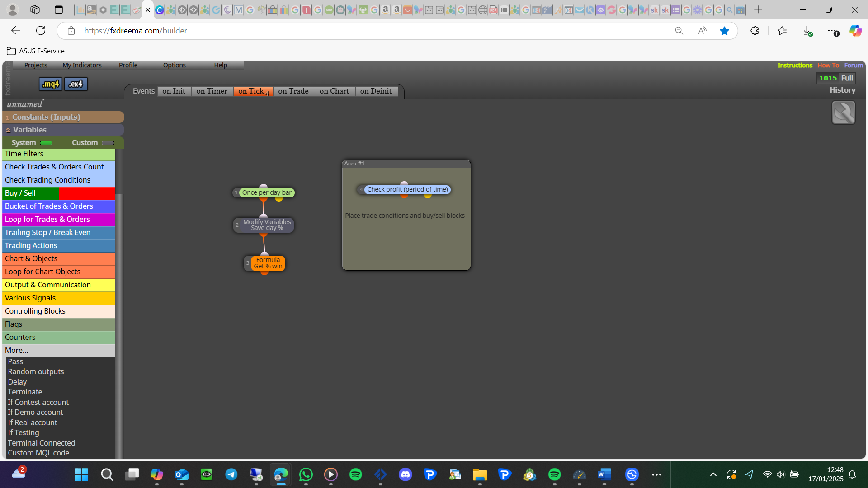
Task: Toggle Full view mode
Action: pyautogui.click(x=847, y=78)
